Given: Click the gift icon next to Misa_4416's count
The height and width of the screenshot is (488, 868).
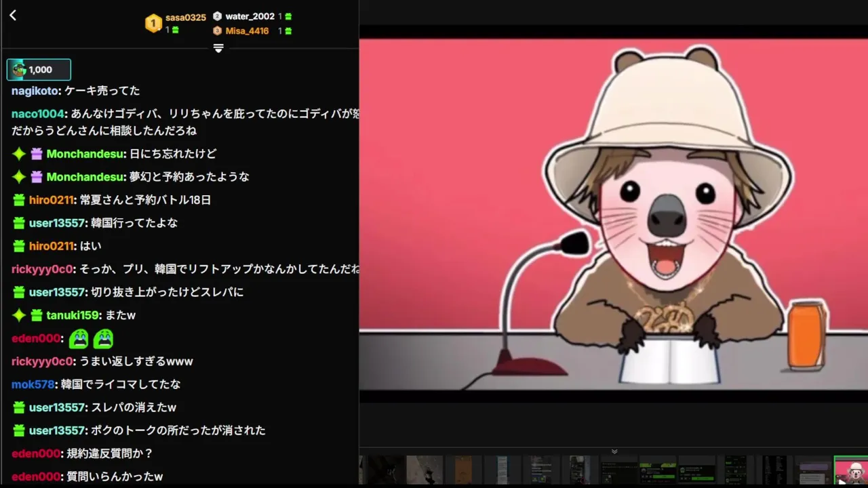Looking at the screenshot, I should (x=288, y=31).
